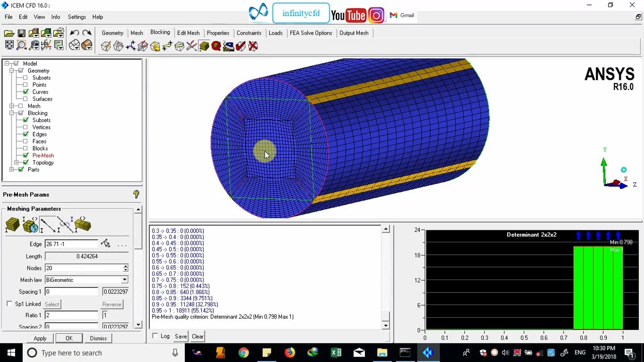Toggle Blocking Vertices checkbox
The width and height of the screenshot is (644, 362).
click(26, 127)
